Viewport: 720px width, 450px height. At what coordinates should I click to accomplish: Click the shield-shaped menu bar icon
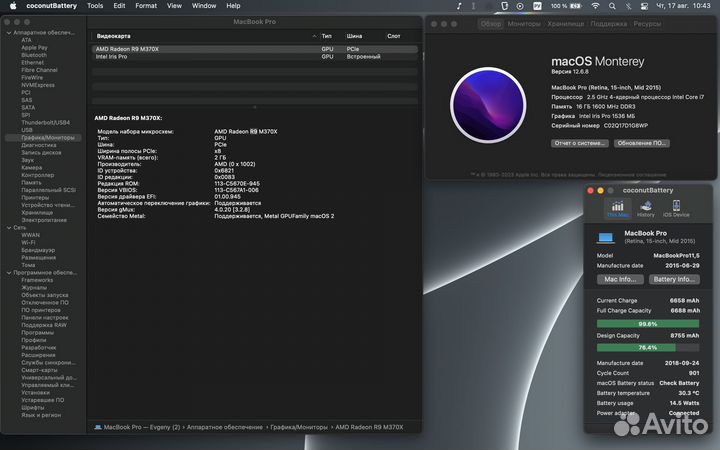[x=505, y=6]
